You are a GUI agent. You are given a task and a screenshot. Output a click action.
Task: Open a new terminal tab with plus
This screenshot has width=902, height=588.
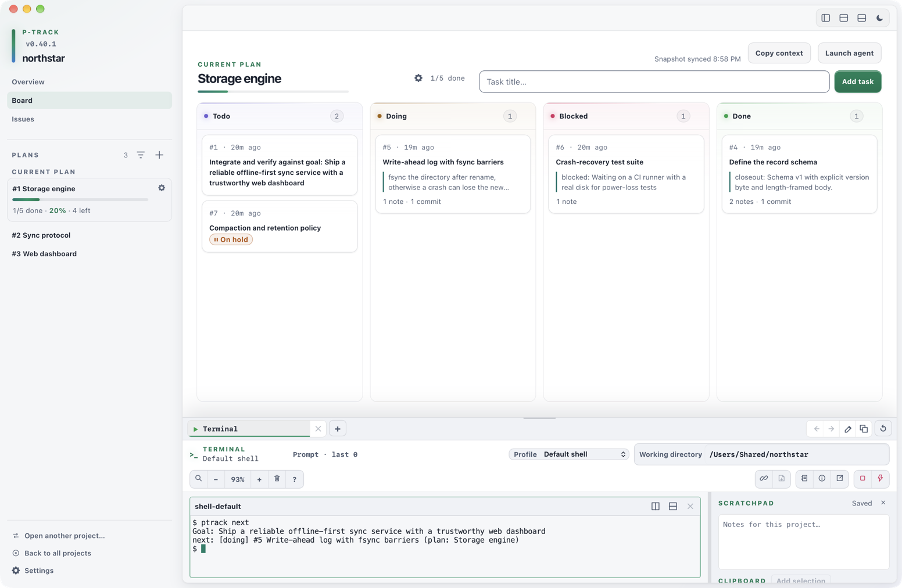338,429
